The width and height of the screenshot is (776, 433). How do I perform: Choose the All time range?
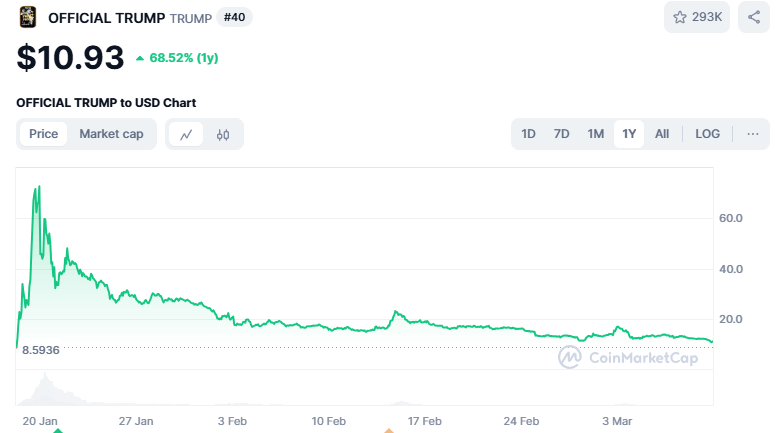click(662, 134)
